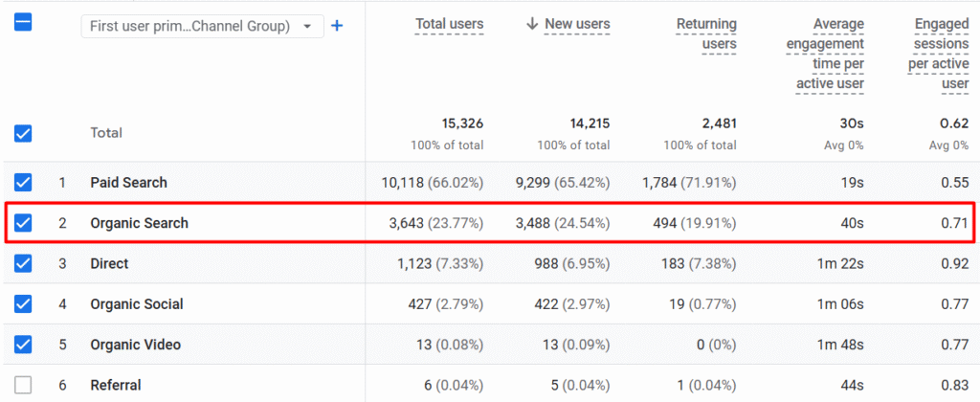Uncheck the Organic Social row checkbox
Image resolution: width=980 pixels, height=402 pixels.
[x=23, y=304]
